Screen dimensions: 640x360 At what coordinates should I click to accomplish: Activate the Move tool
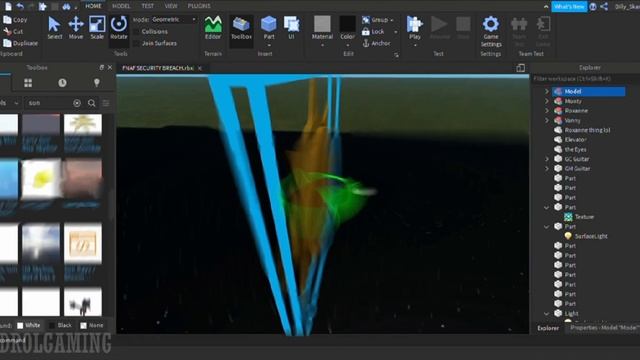(76, 28)
